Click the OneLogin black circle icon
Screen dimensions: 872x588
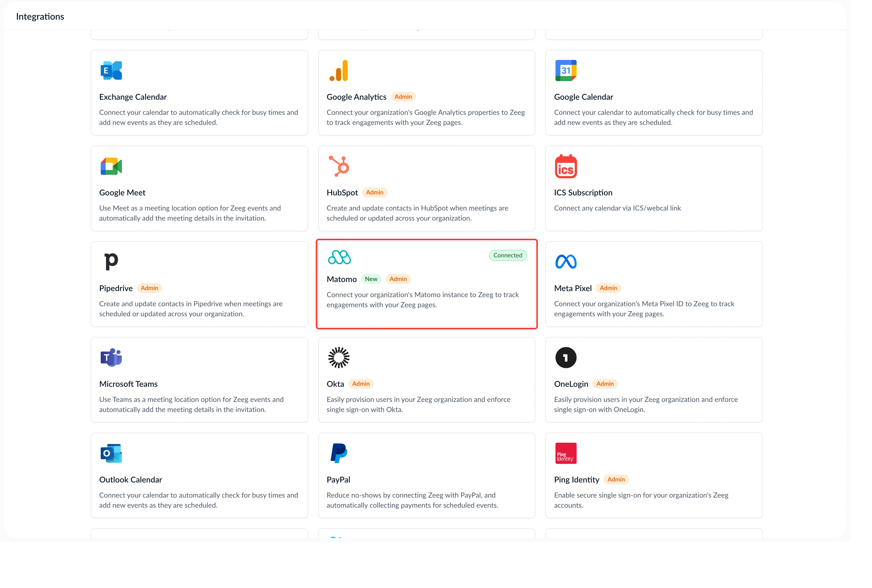pos(566,357)
